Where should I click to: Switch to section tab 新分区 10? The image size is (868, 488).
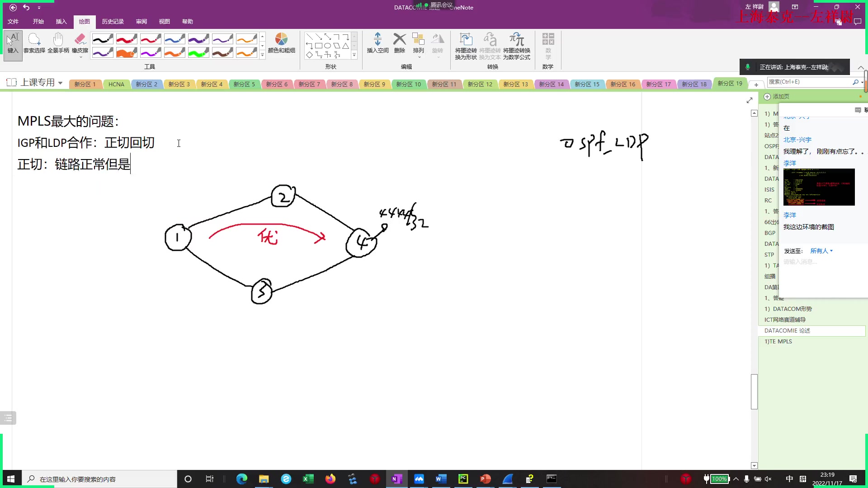[x=408, y=84]
